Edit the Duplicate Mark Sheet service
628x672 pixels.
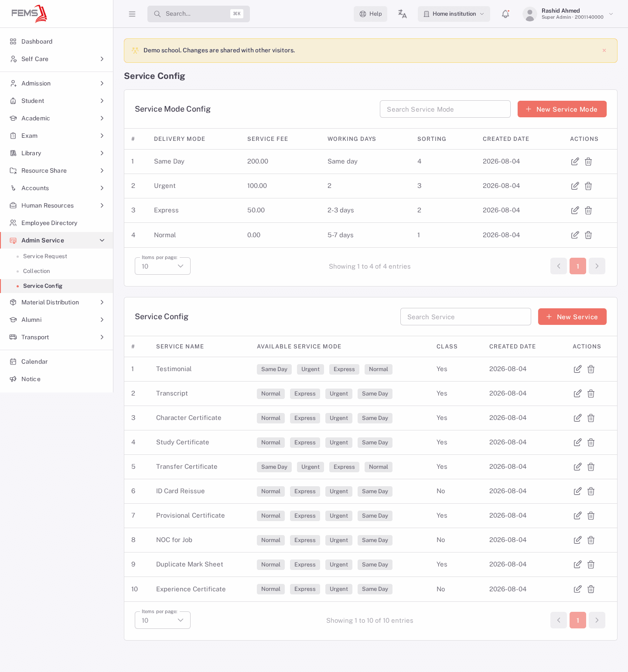(577, 564)
